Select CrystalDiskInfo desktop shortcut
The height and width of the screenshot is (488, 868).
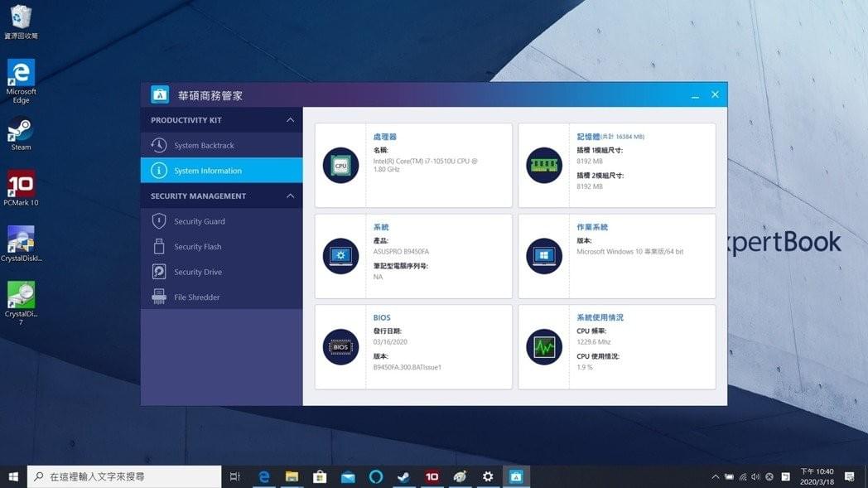tap(21, 244)
